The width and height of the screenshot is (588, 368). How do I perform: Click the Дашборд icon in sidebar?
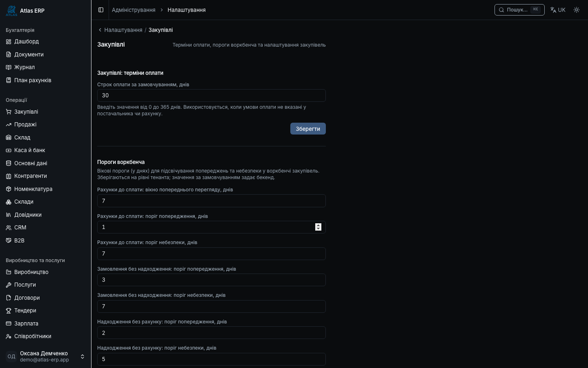tap(9, 41)
